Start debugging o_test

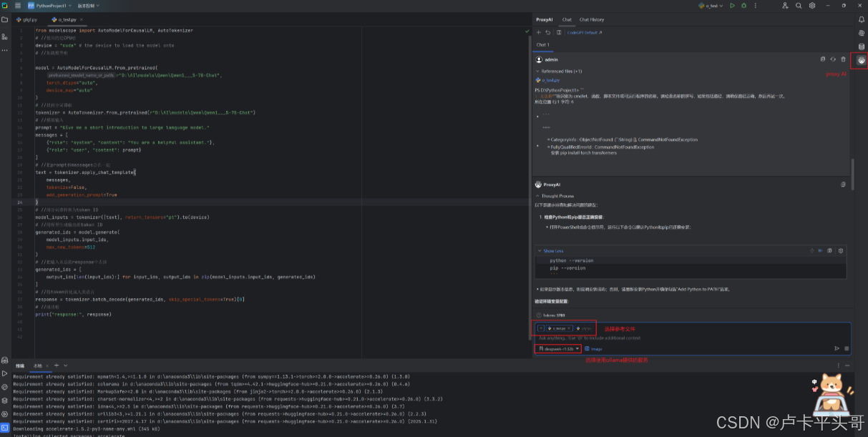[x=745, y=5]
